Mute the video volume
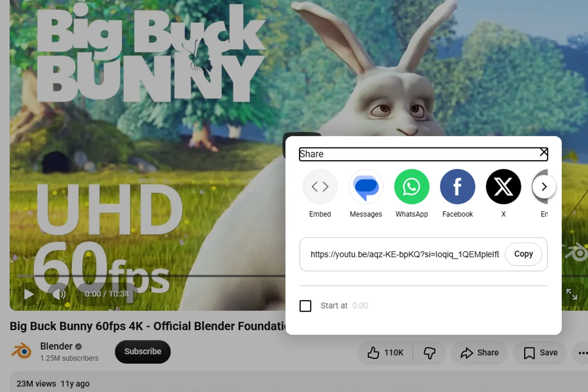Screen dimensions: 588x392 coord(59,294)
